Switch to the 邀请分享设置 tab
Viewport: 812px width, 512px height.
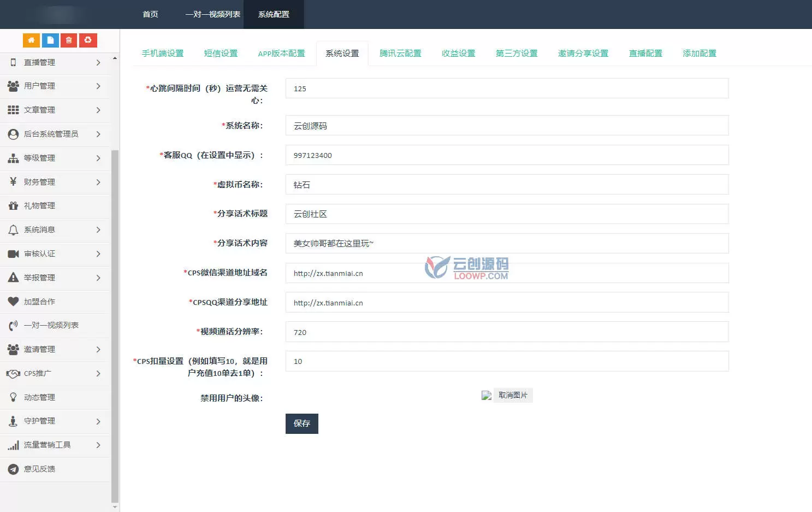coord(583,53)
